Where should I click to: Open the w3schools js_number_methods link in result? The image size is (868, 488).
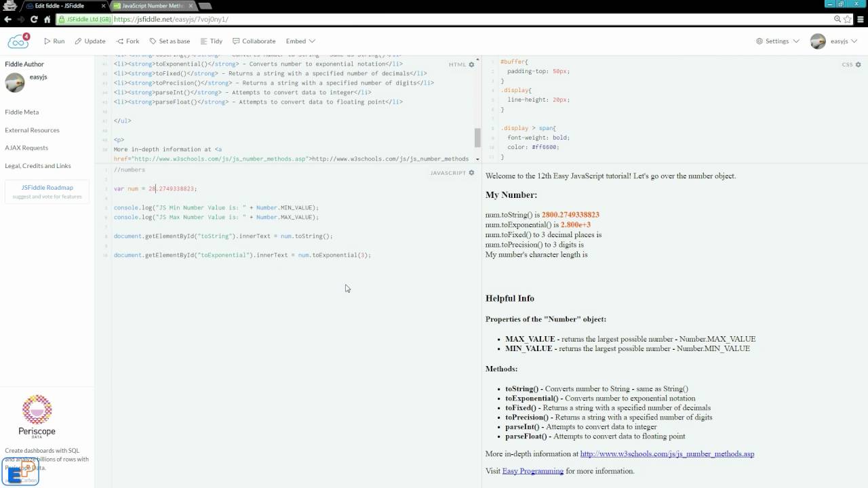tap(667, 454)
